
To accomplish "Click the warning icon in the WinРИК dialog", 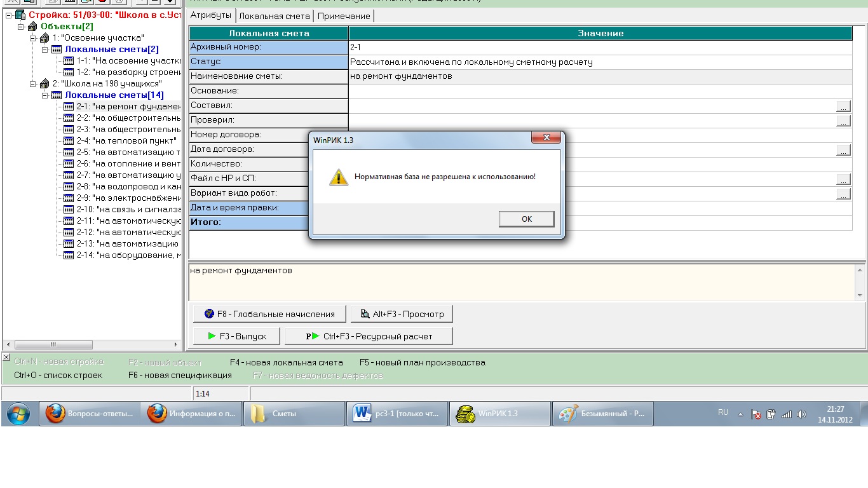I will tap(339, 177).
